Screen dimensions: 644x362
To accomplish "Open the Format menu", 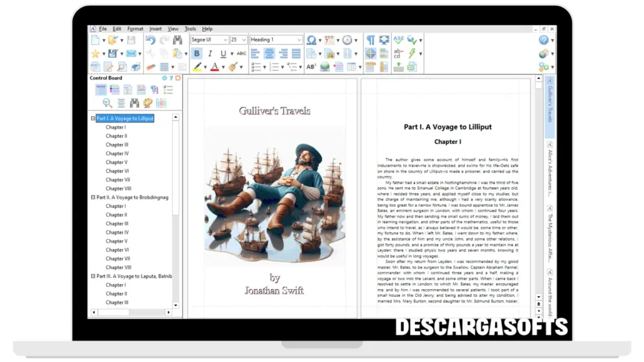I will (135, 29).
